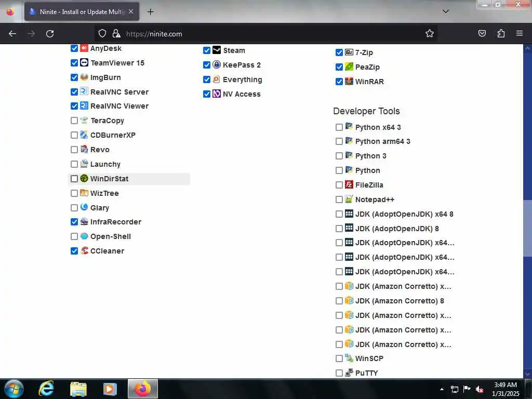Click the Steam app icon
The width and height of the screenshot is (532, 399).
click(x=217, y=50)
